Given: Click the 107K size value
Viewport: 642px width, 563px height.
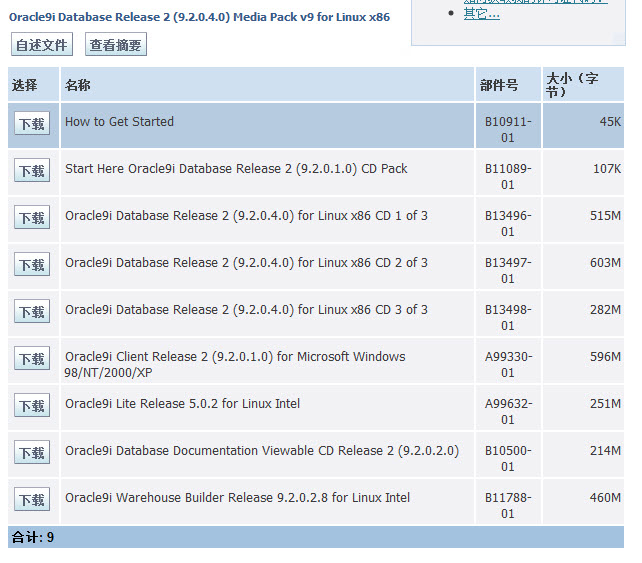Looking at the screenshot, I should pyautogui.click(x=607, y=169).
